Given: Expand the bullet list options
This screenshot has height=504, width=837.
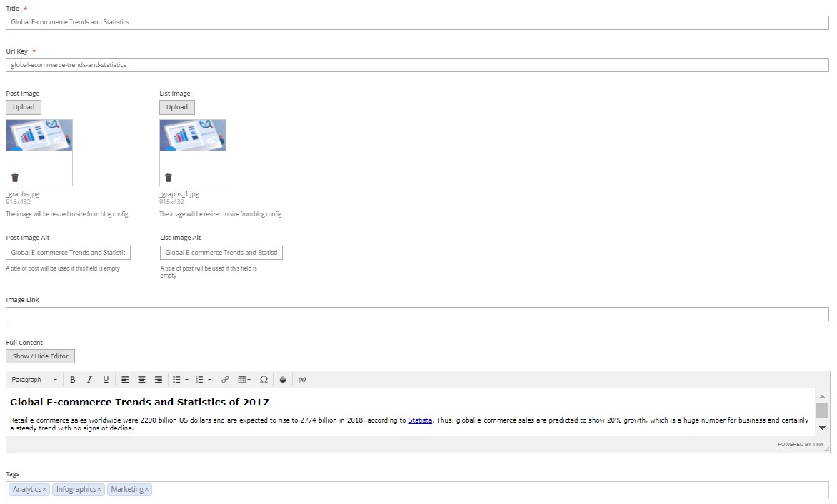Looking at the screenshot, I should pyautogui.click(x=186, y=380).
